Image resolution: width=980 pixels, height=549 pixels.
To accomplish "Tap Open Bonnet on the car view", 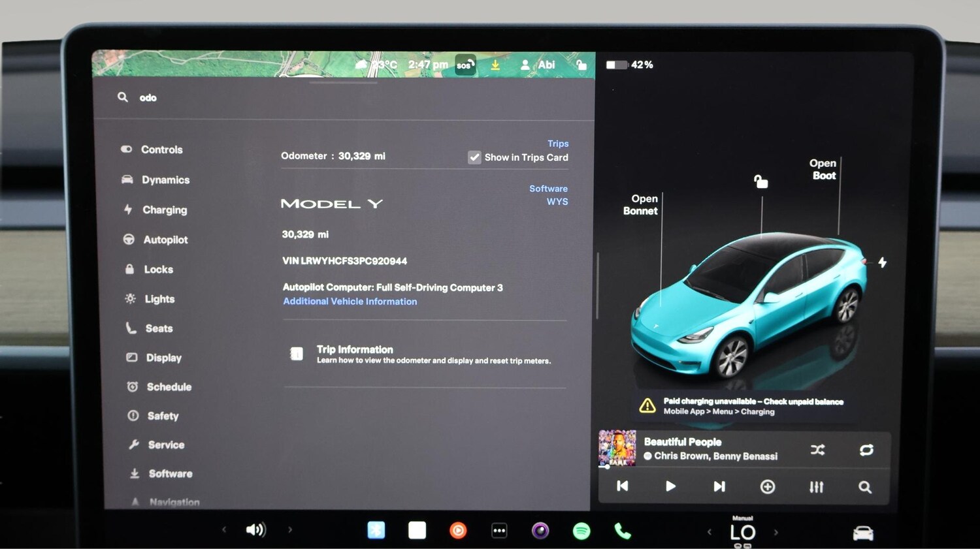I will [x=640, y=205].
